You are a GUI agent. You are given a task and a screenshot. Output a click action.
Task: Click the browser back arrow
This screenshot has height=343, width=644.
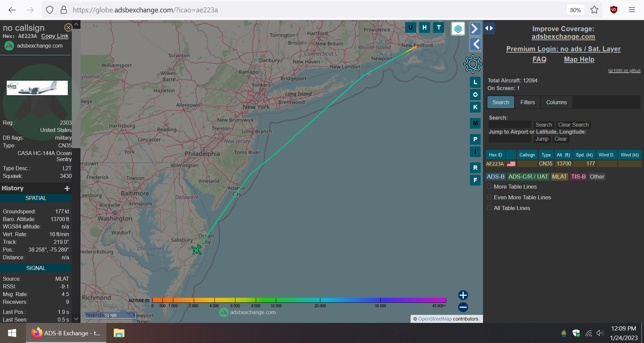12,10
